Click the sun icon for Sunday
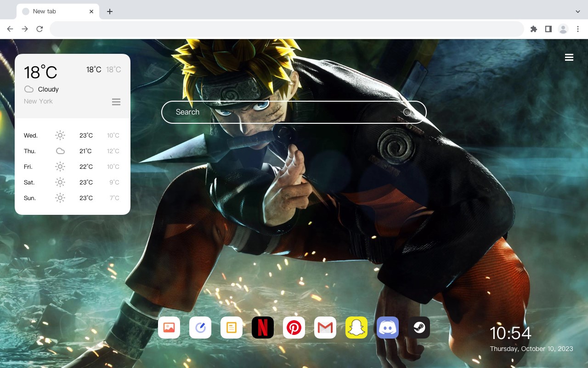Screen dimensions: 588x368 click(x=60, y=198)
